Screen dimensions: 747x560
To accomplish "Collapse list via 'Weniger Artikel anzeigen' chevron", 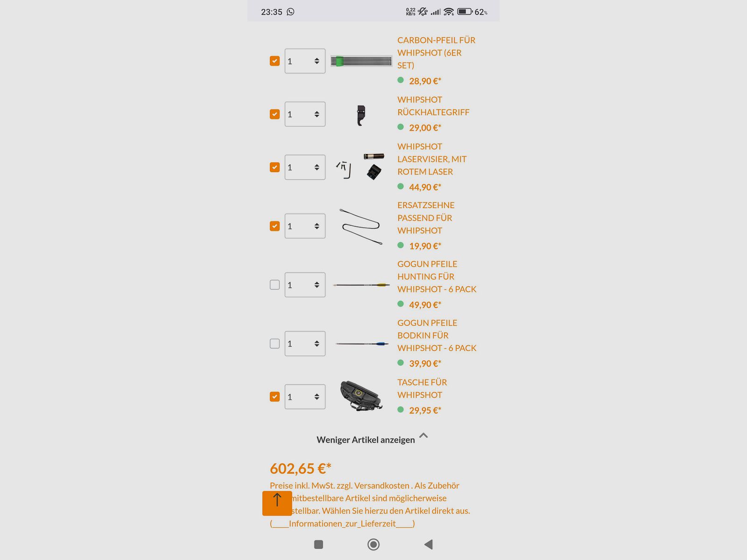I will point(423,435).
